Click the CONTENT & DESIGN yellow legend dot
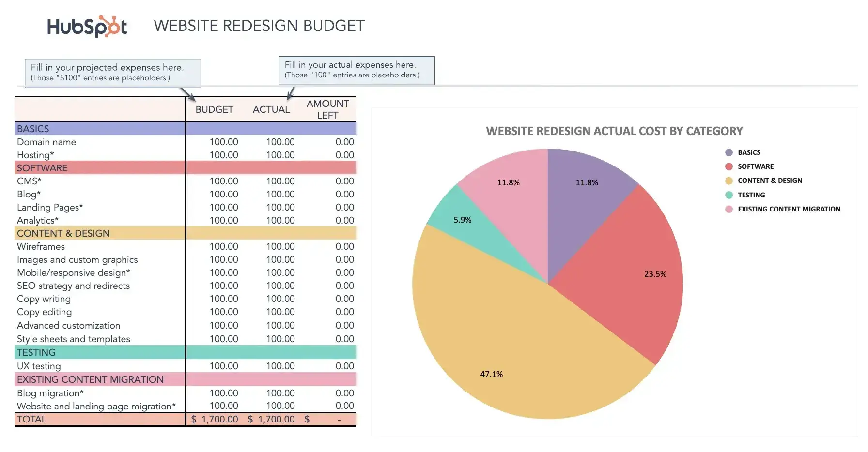Image resolution: width=868 pixels, height=452 pixels. pos(729,181)
